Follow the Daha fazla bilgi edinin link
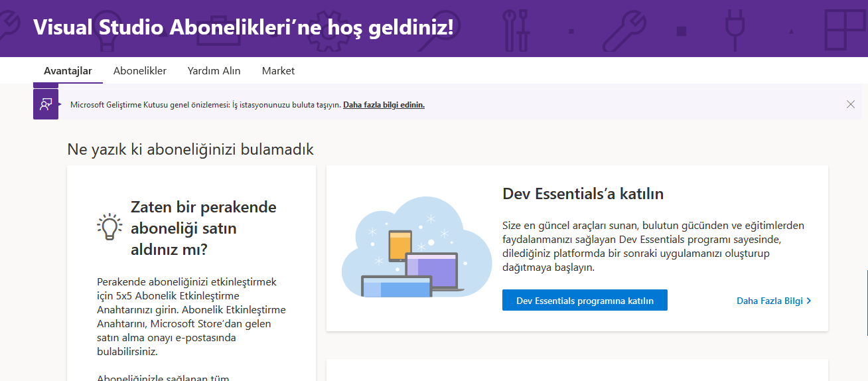868x381 pixels. pyautogui.click(x=384, y=105)
